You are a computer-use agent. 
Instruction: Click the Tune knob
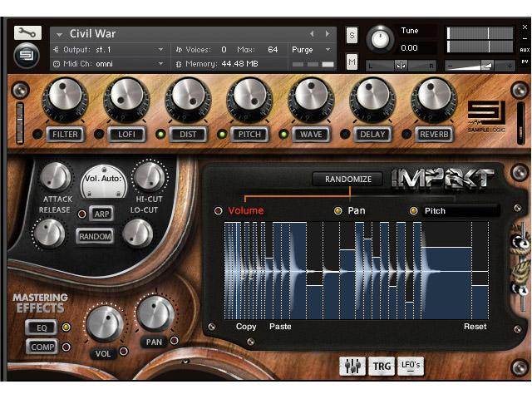(381, 39)
